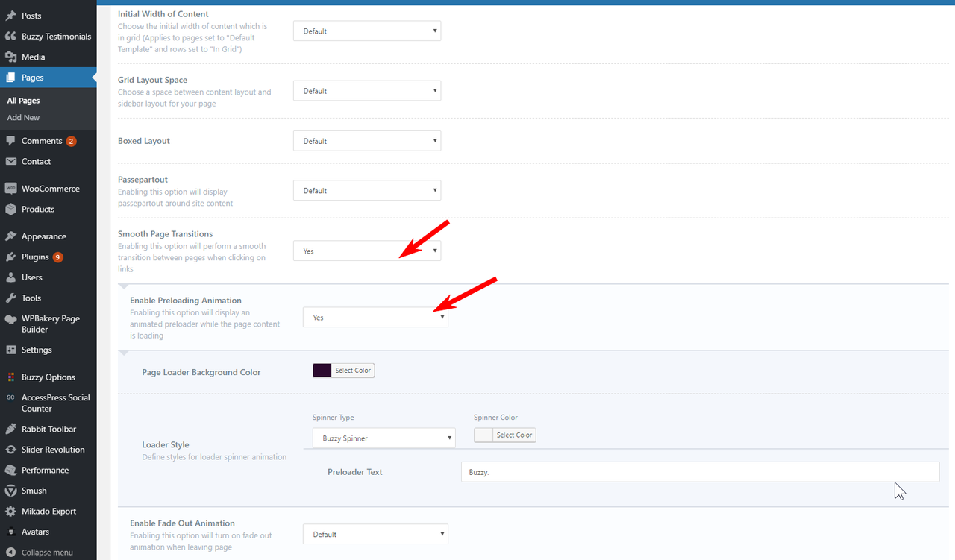Click the Products box icon
Image resolution: width=955 pixels, height=560 pixels.
(10, 210)
